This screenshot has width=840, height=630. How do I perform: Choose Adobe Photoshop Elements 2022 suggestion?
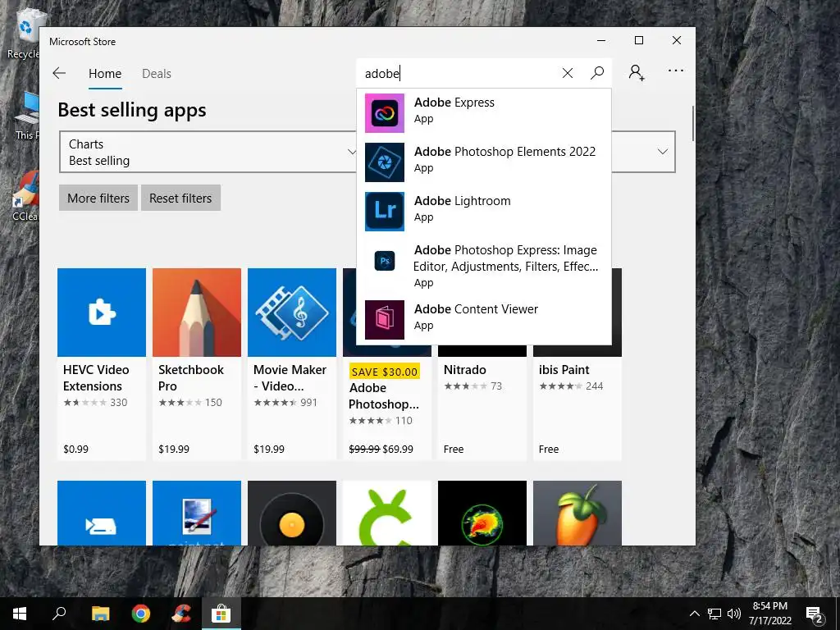(504, 152)
